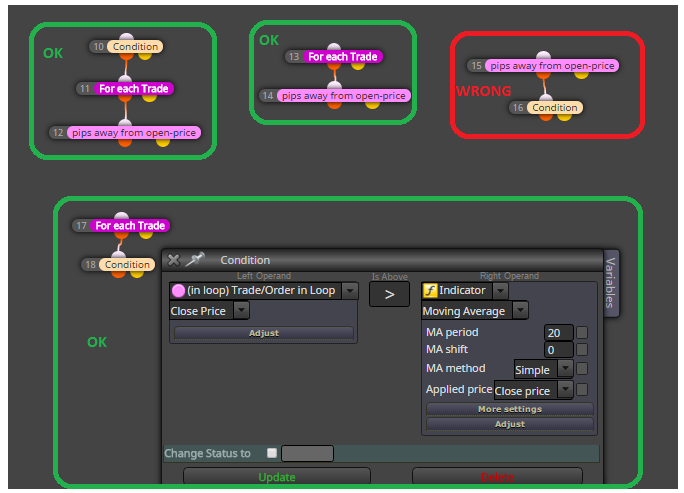684x493 pixels.
Task: Click the More settings button
Action: [510, 409]
